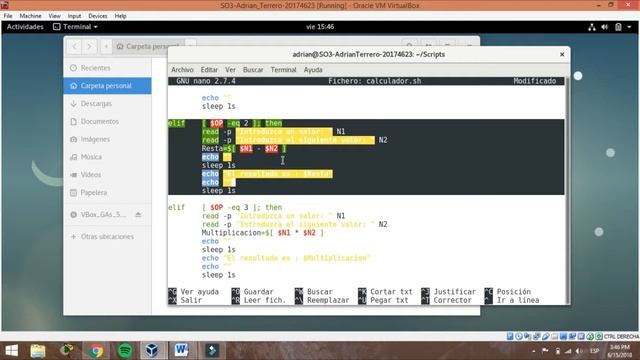Click ESP language indicator in taskbar

[x=594, y=351]
